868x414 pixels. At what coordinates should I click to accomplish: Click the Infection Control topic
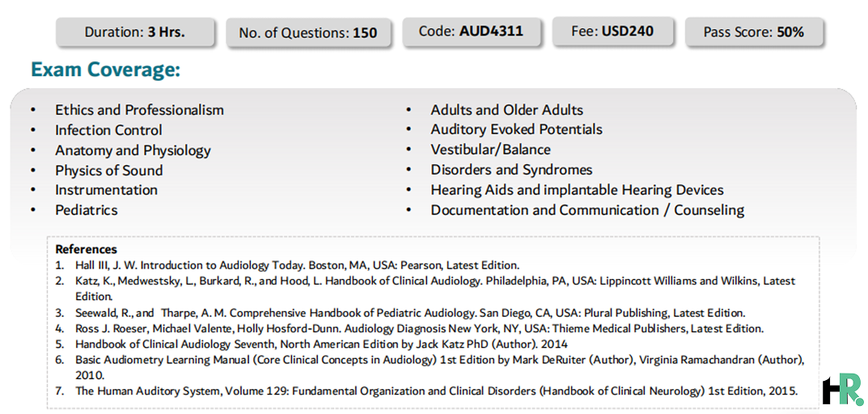(108, 130)
